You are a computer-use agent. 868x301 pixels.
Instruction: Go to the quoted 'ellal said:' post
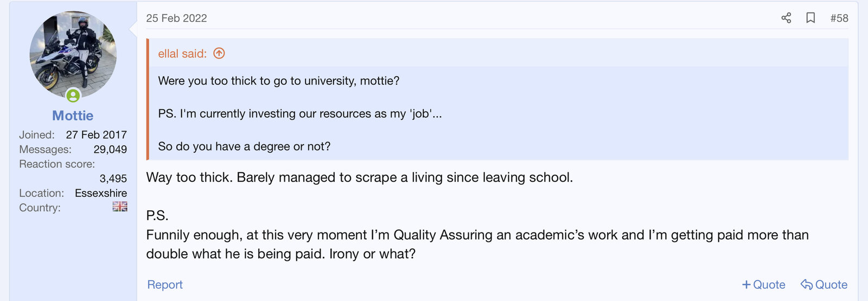tap(182, 53)
